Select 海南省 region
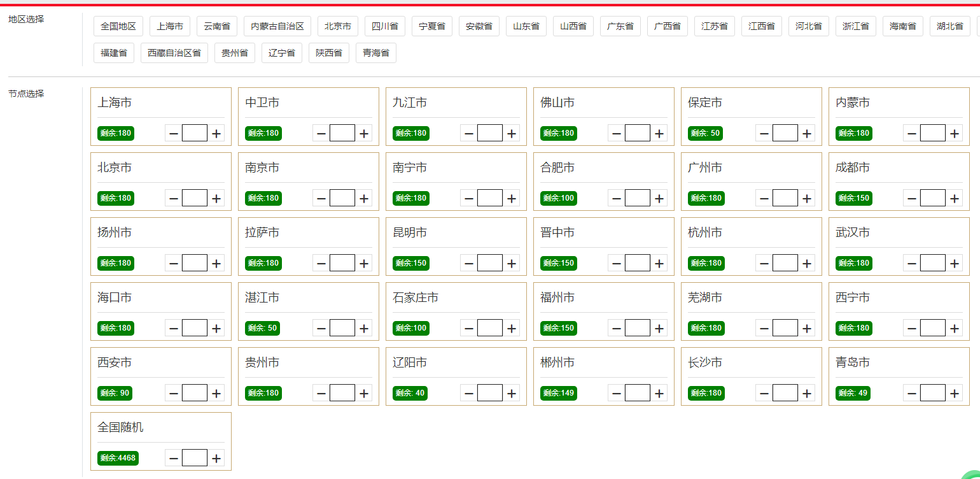Screen dimensions: 980x479 (903, 26)
